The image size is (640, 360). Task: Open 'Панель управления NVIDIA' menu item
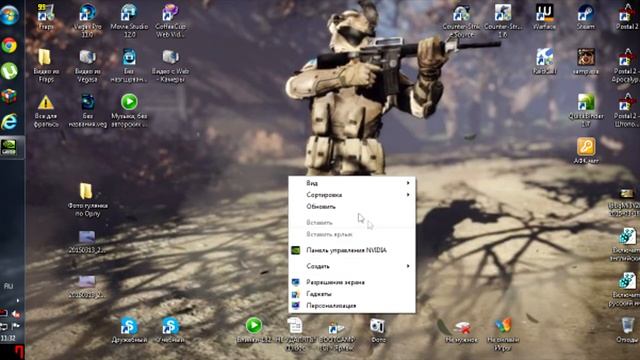(352, 251)
